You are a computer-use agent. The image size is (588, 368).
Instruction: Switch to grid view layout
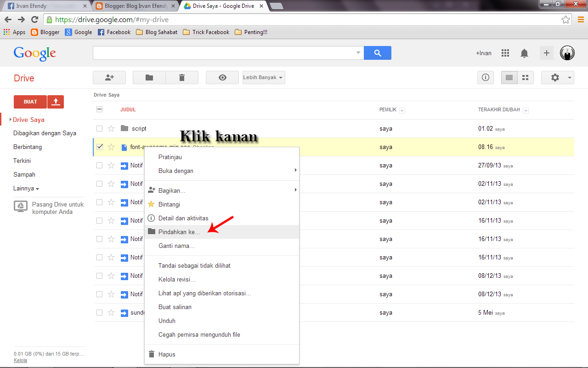[526, 78]
